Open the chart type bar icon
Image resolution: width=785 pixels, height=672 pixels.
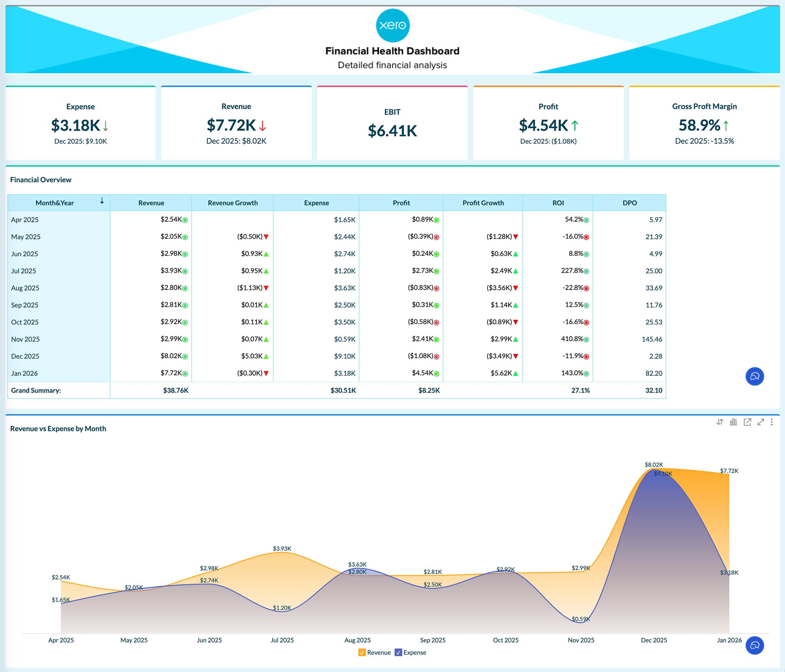[733, 423]
